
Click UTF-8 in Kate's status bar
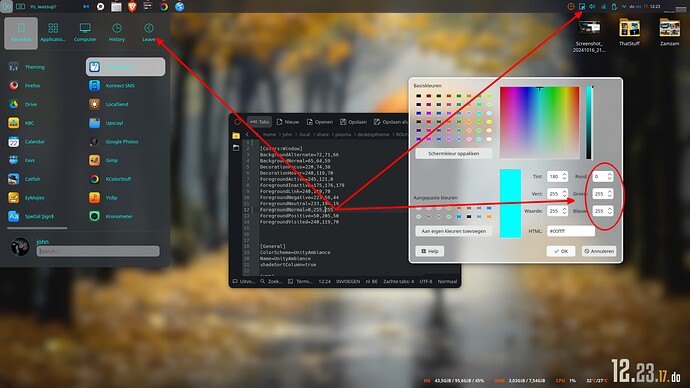click(426, 282)
